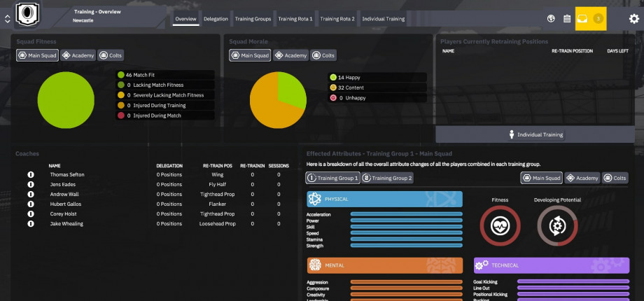Select coach Thomas Sefton name
Image resolution: width=644 pixels, height=301 pixels.
click(x=67, y=174)
